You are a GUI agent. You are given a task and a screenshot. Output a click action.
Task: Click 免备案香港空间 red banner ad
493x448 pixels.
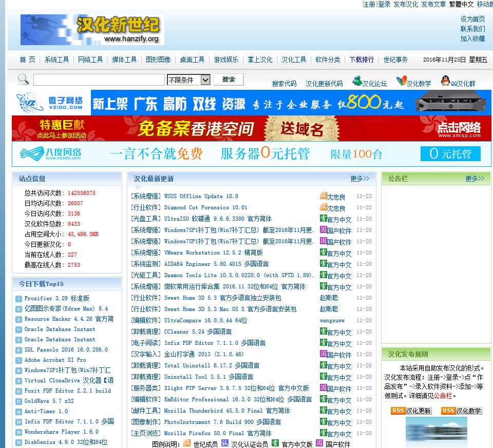(252, 128)
